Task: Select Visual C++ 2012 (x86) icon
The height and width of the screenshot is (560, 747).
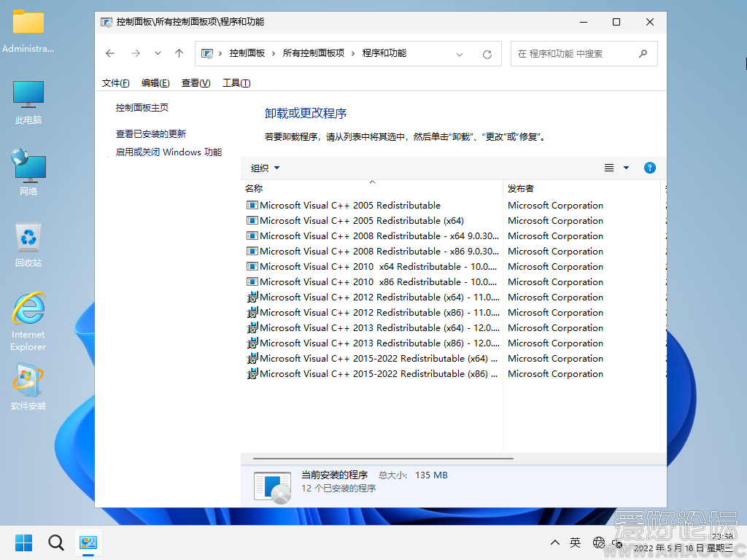Action: click(x=252, y=312)
